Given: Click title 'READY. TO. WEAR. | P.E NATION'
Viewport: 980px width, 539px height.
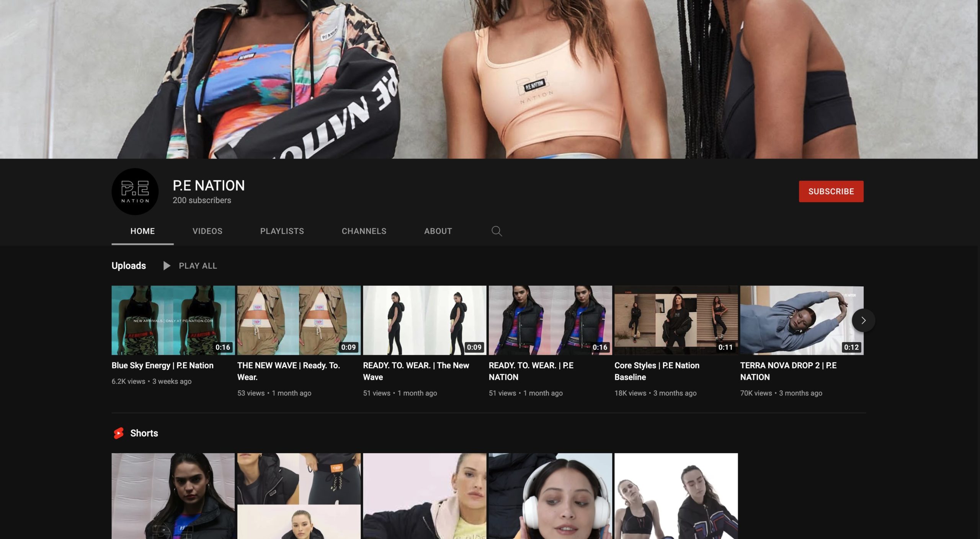Looking at the screenshot, I should click(x=531, y=371).
